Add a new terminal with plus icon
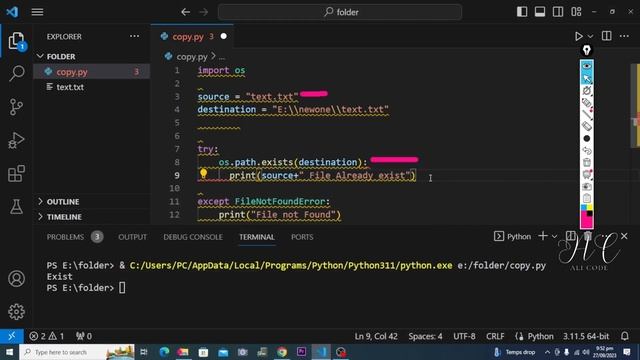 click(x=542, y=236)
